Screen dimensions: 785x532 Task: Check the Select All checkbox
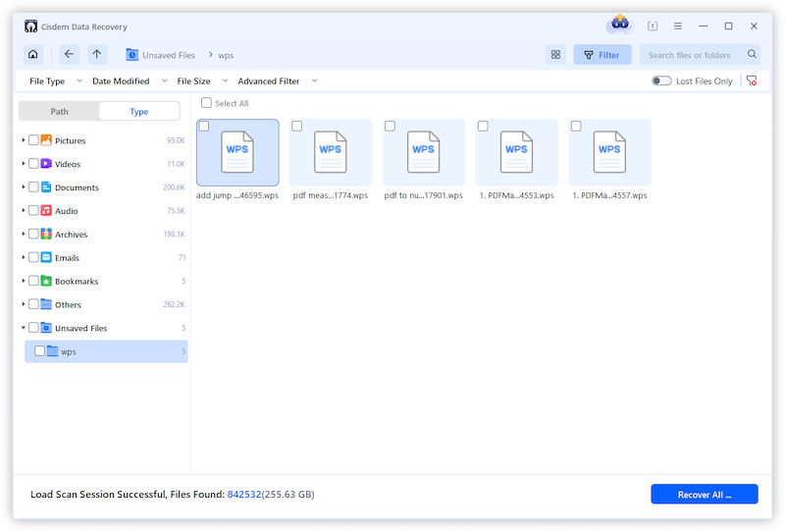[206, 103]
